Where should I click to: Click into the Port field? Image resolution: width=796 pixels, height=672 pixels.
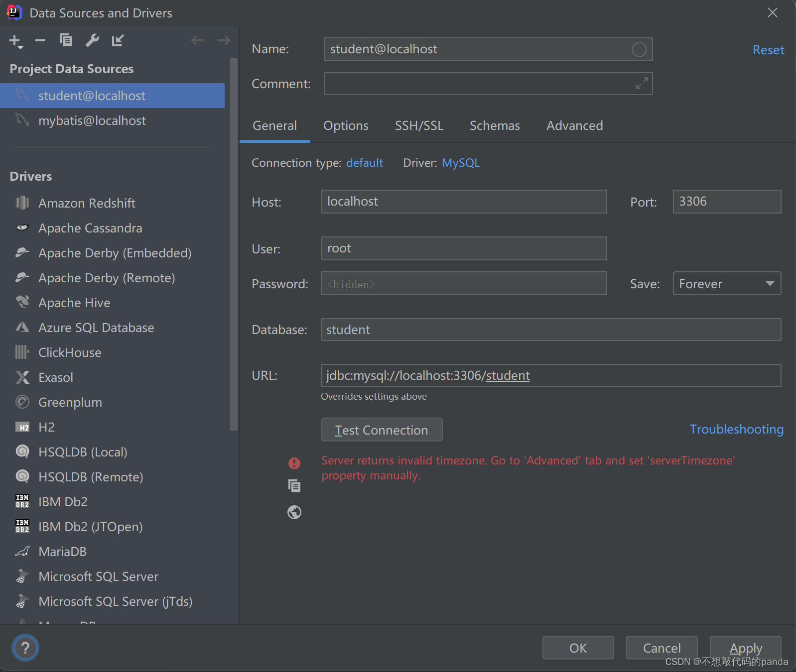pyautogui.click(x=727, y=202)
